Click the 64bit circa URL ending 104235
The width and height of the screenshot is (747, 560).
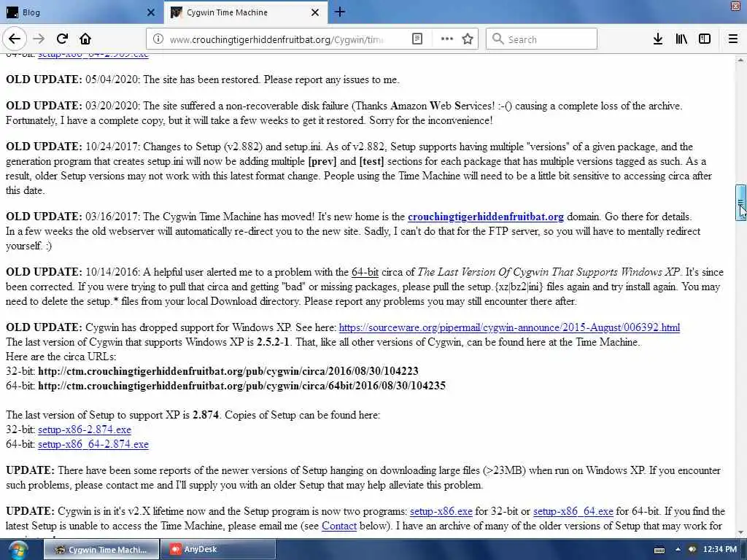[x=241, y=386]
